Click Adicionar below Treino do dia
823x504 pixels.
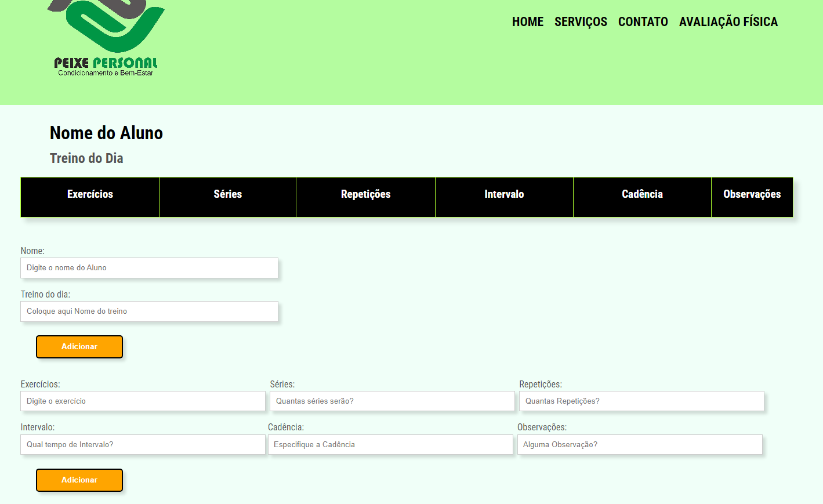click(79, 347)
